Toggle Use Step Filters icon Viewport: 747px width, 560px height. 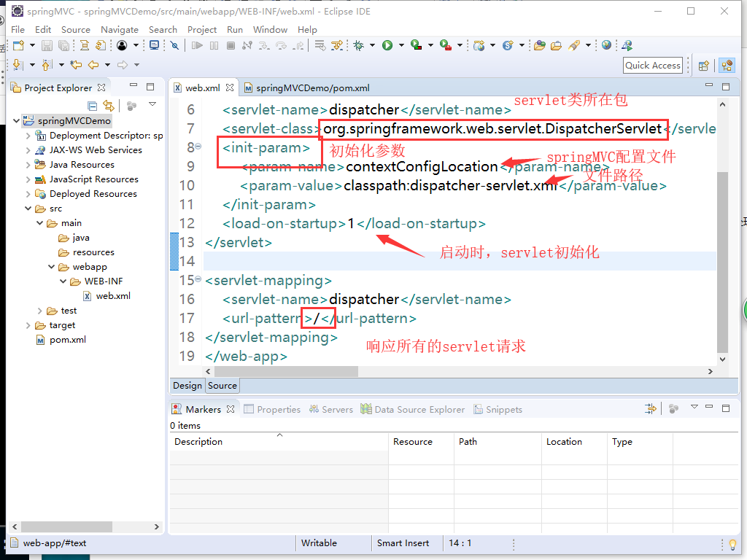pos(337,45)
